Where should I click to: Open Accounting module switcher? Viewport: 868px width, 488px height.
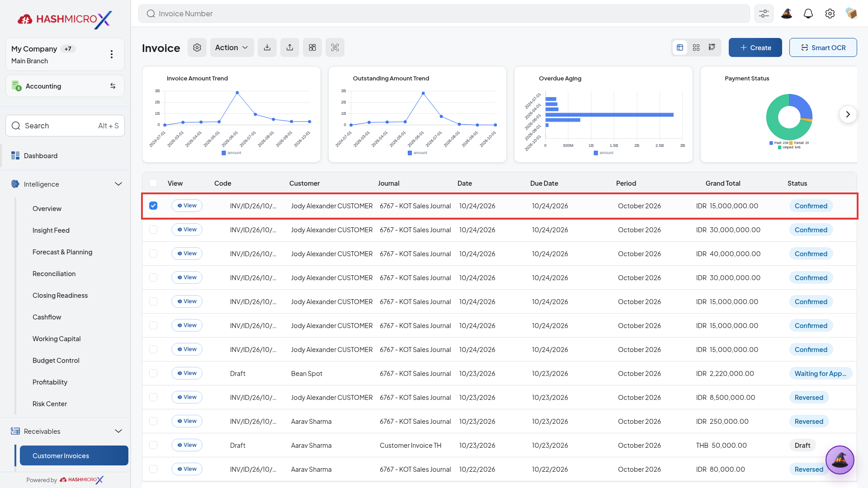[65, 86]
